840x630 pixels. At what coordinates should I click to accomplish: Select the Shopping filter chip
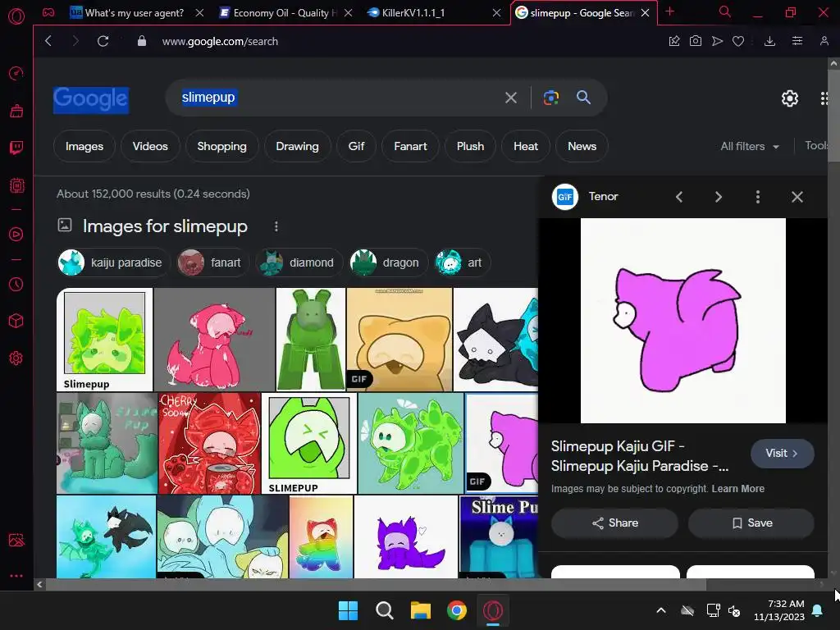[221, 146]
